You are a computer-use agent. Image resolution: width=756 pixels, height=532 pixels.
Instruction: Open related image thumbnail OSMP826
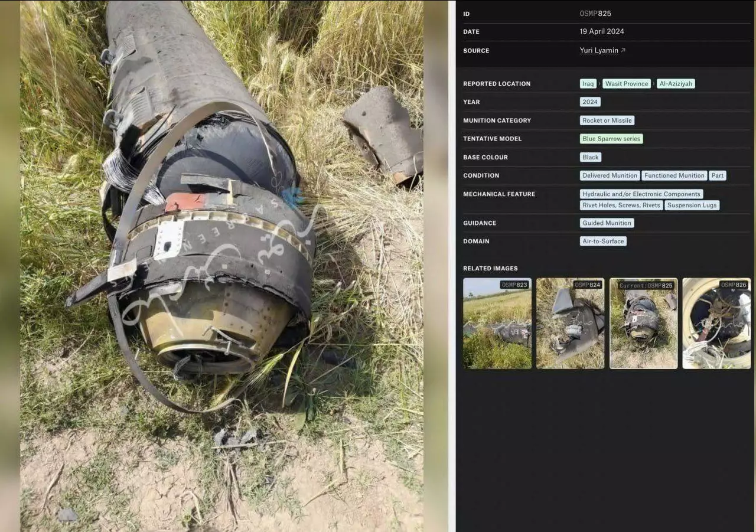[717, 324]
